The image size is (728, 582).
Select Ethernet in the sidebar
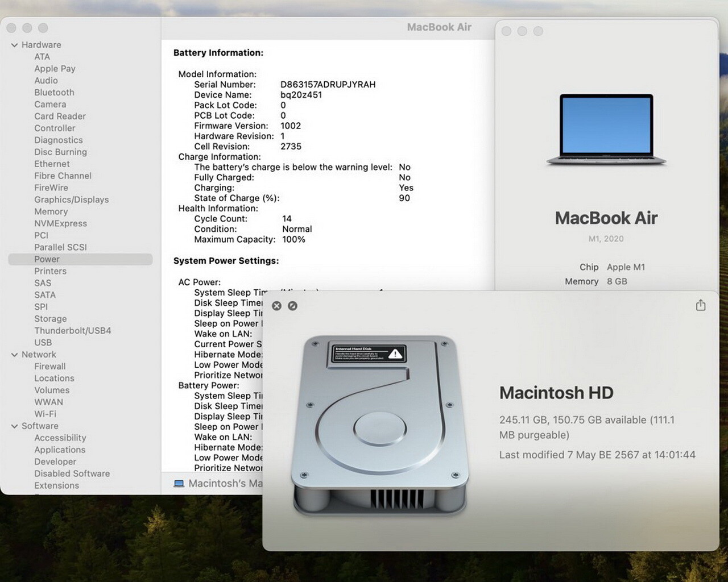point(52,164)
